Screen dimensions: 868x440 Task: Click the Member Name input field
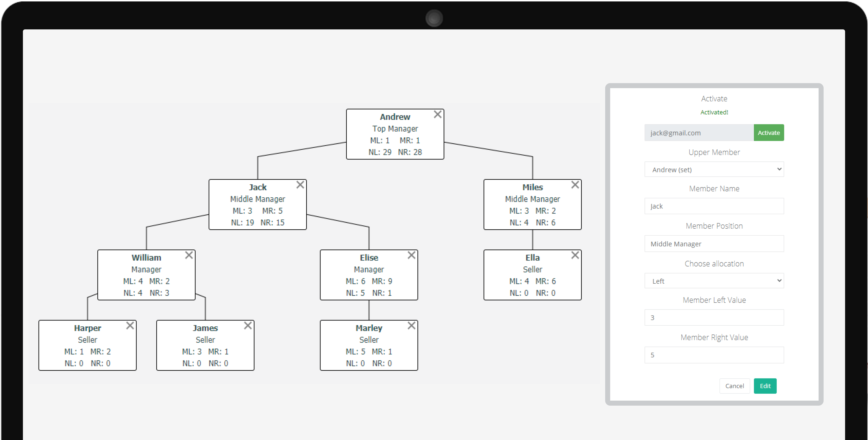click(714, 206)
